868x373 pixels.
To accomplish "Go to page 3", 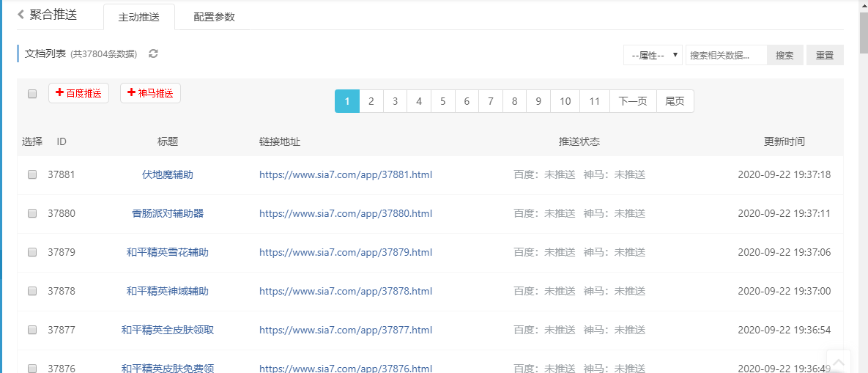I will pyautogui.click(x=396, y=101).
